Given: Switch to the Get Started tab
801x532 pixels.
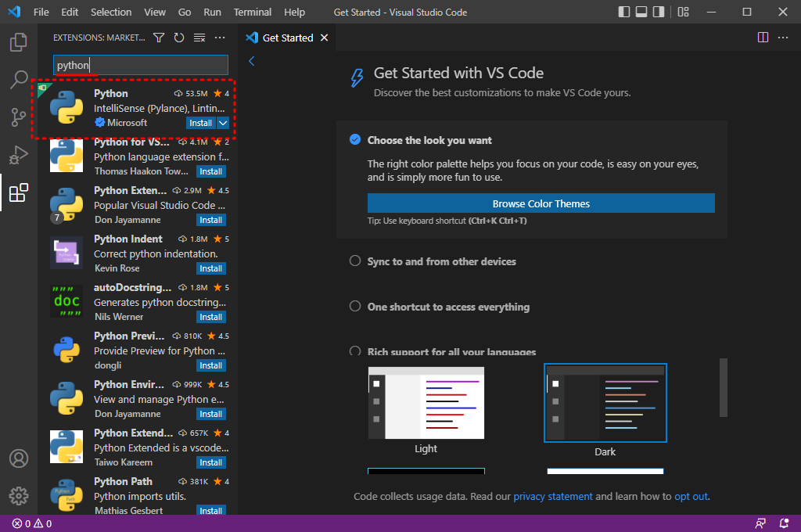Looking at the screenshot, I should [288, 38].
